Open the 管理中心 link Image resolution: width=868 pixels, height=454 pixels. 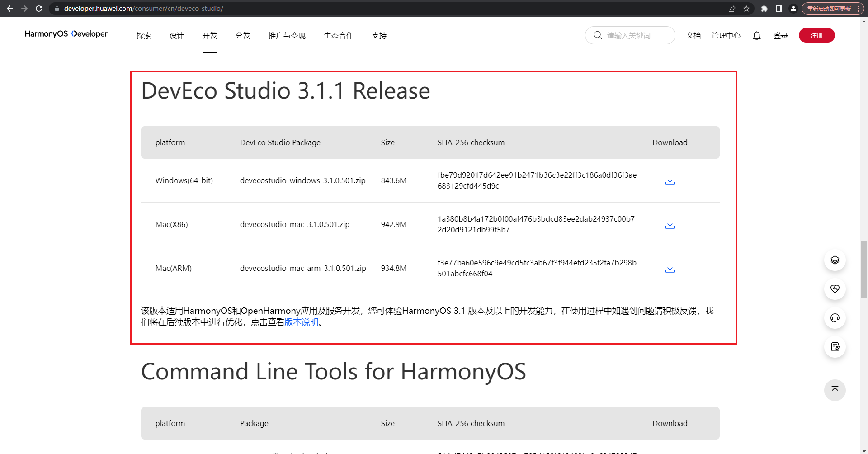point(726,36)
